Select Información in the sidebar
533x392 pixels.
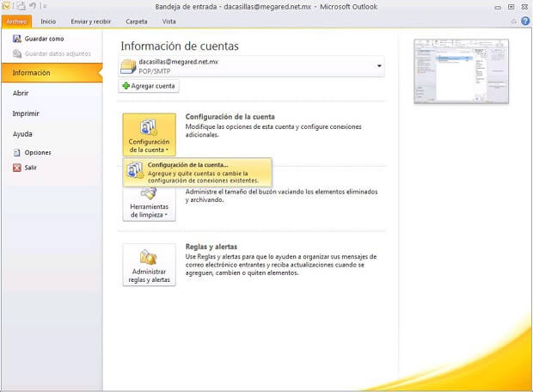[52, 73]
